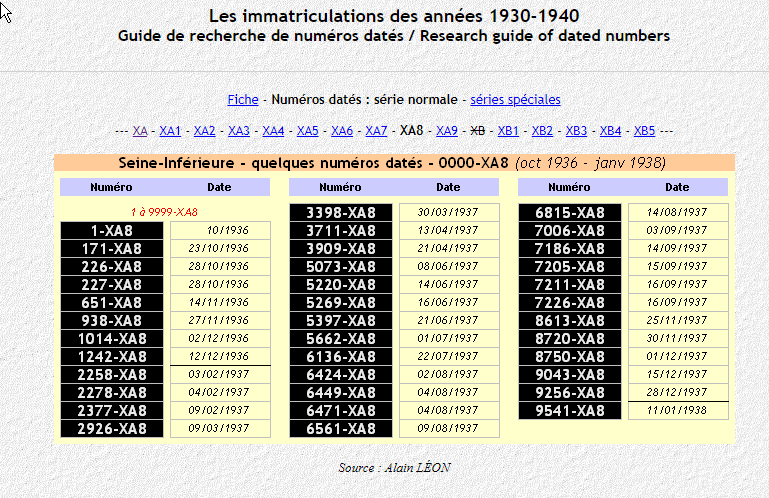The image size is (769, 498).
Task: Select plate number 9541-XA8
Action: click(x=570, y=411)
